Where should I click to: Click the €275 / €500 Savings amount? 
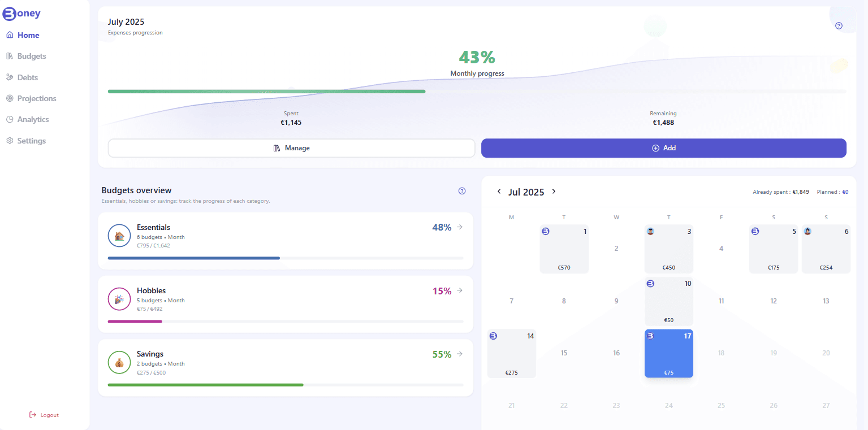pyautogui.click(x=151, y=372)
